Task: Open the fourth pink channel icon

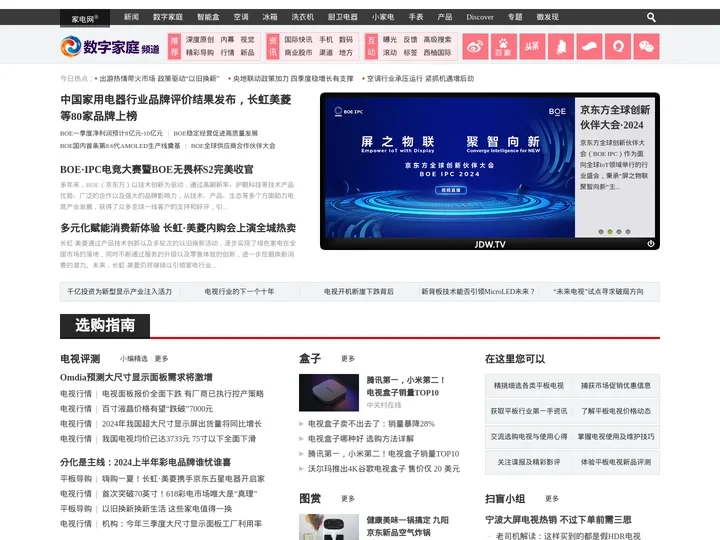Action: pos(561,46)
